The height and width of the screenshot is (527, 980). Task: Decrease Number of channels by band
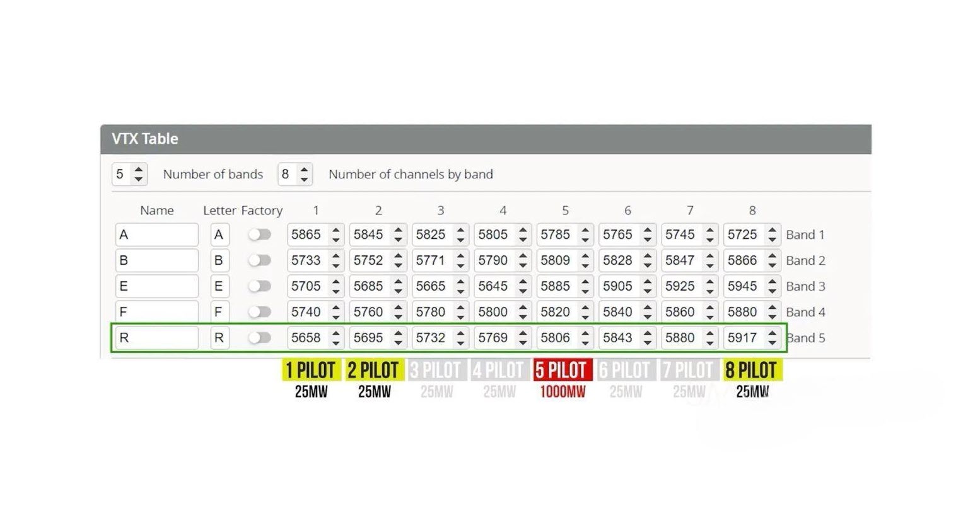305,180
